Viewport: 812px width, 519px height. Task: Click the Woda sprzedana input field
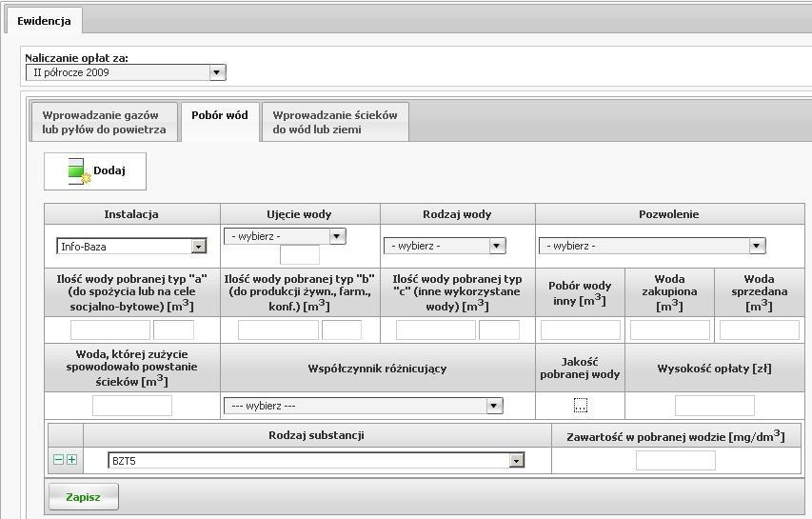point(760,329)
